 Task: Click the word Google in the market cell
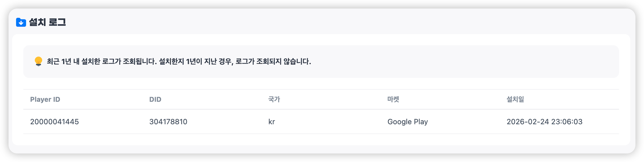coord(399,122)
